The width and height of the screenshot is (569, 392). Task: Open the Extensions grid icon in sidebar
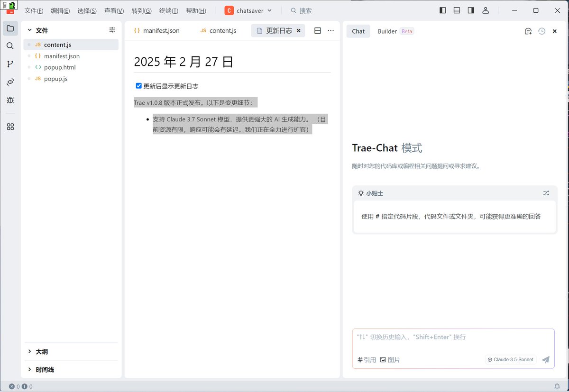coord(10,127)
